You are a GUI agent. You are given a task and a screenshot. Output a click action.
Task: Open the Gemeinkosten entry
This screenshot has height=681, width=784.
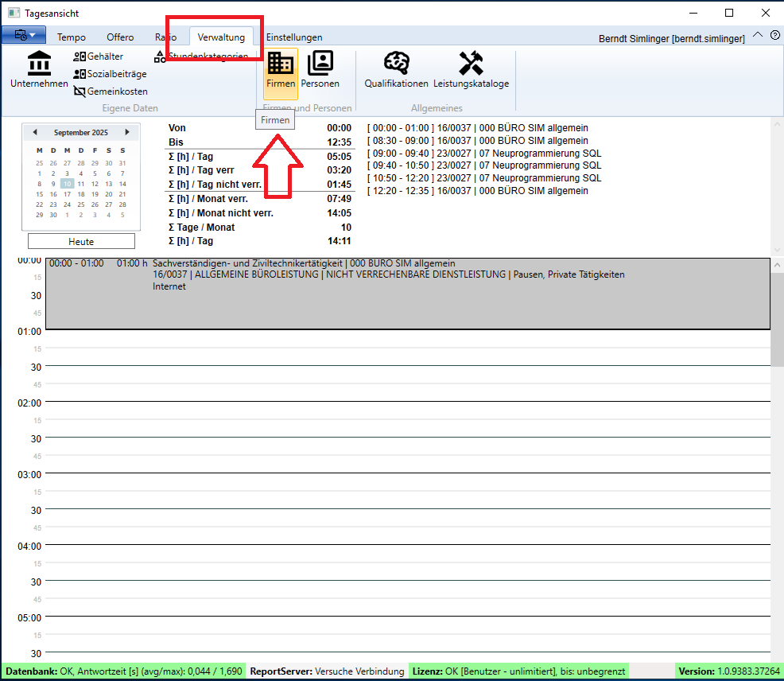(111, 91)
